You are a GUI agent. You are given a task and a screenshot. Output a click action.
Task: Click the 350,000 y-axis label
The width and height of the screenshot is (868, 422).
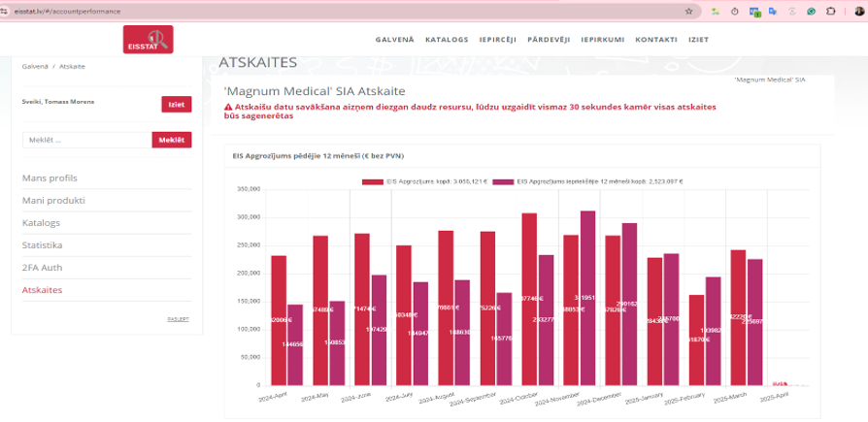click(x=250, y=189)
